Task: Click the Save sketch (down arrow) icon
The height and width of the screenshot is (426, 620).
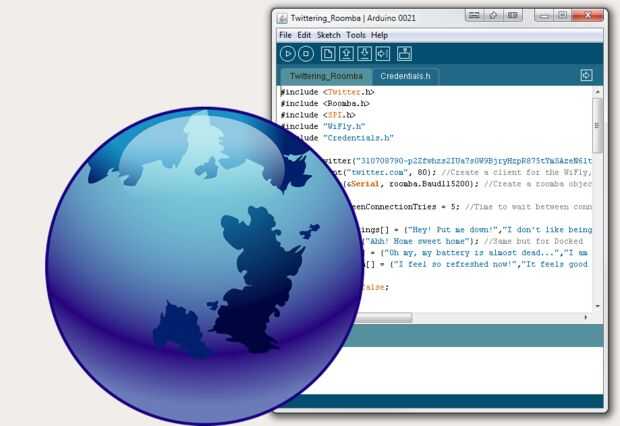Action: point(365,53)
